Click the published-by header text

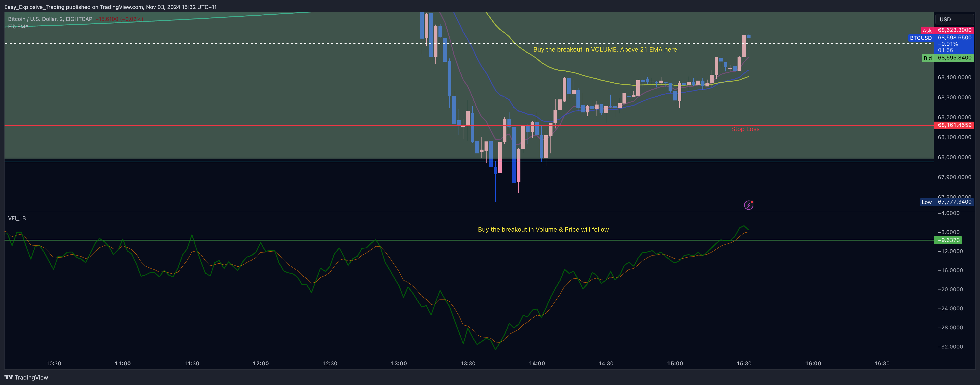click(110, 7)
